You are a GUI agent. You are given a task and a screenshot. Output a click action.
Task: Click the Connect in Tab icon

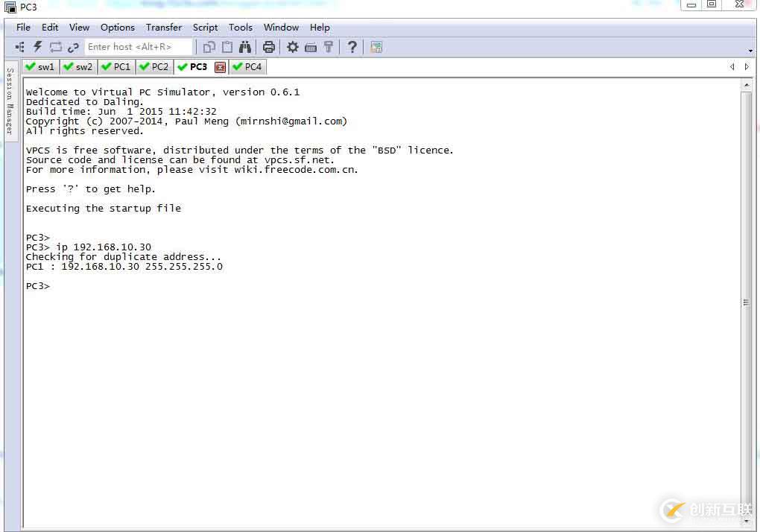56,47
